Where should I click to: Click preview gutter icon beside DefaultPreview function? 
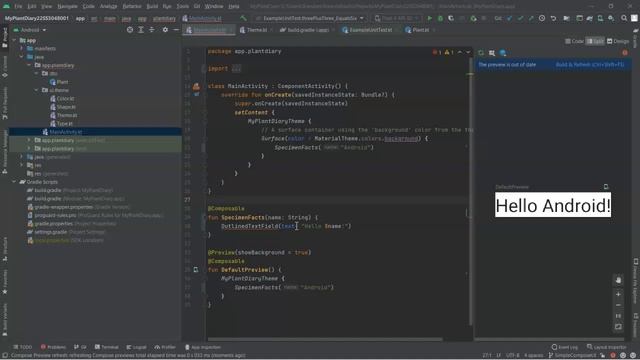196,270
